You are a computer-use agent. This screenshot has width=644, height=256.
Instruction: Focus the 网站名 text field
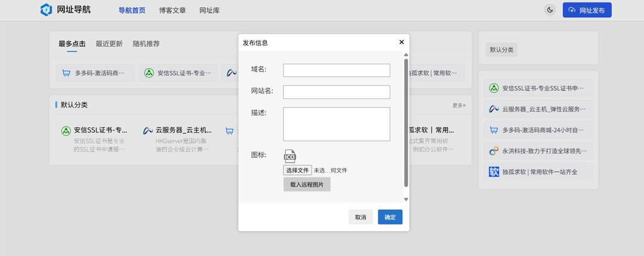coord(336,92)
